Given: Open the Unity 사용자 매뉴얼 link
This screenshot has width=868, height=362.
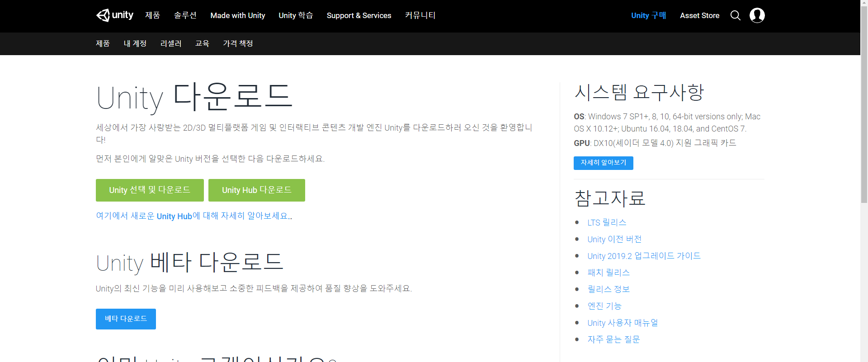Looking at the screenshot, I should pyautogui.click(x=623, y=323).
